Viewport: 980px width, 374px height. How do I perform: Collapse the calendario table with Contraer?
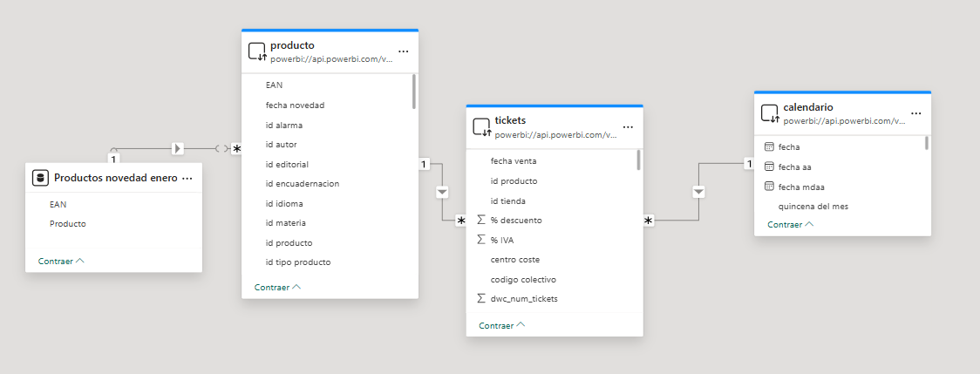point(791,224)
